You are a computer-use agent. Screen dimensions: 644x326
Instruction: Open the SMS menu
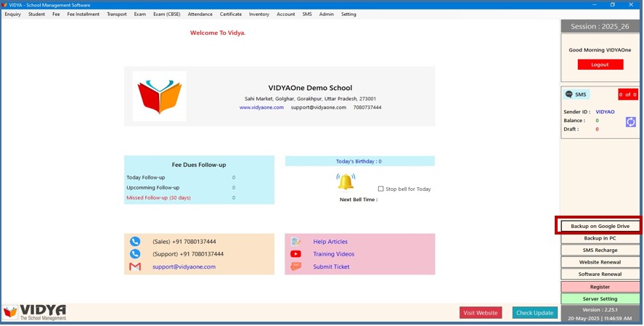point(307,14)
